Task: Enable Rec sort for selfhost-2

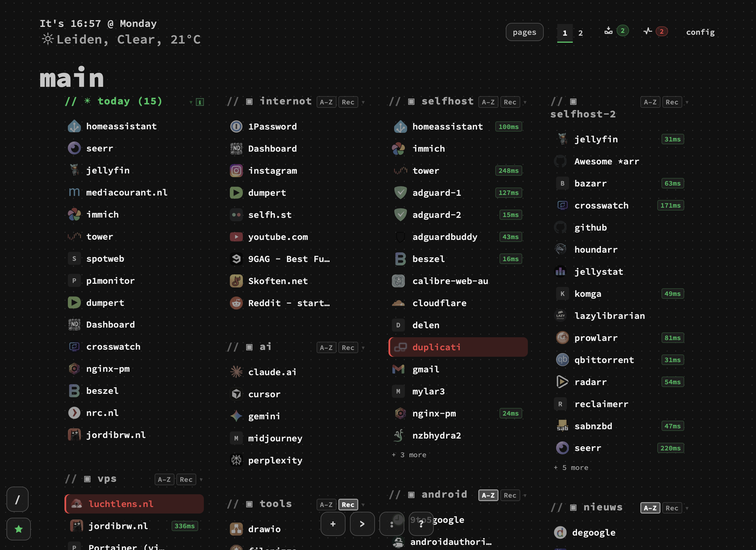Action: click(x=672, y=102)
